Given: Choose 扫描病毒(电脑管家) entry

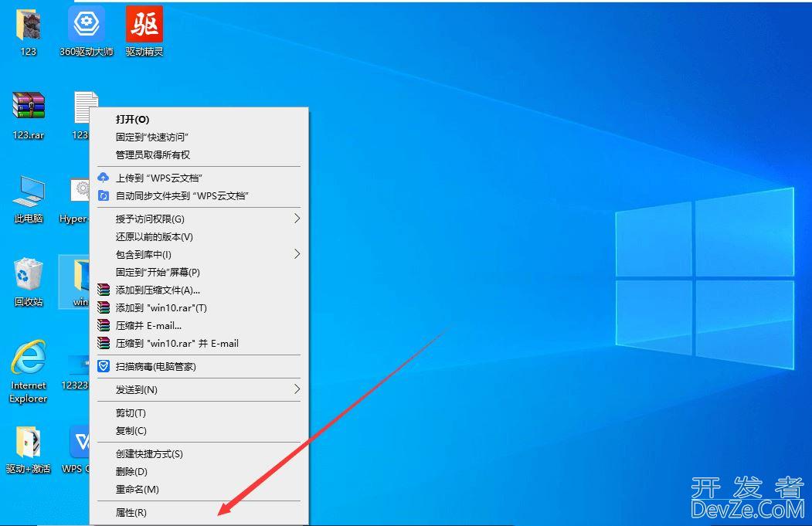Looking at the screenshot, I should [x=199, y=367].
